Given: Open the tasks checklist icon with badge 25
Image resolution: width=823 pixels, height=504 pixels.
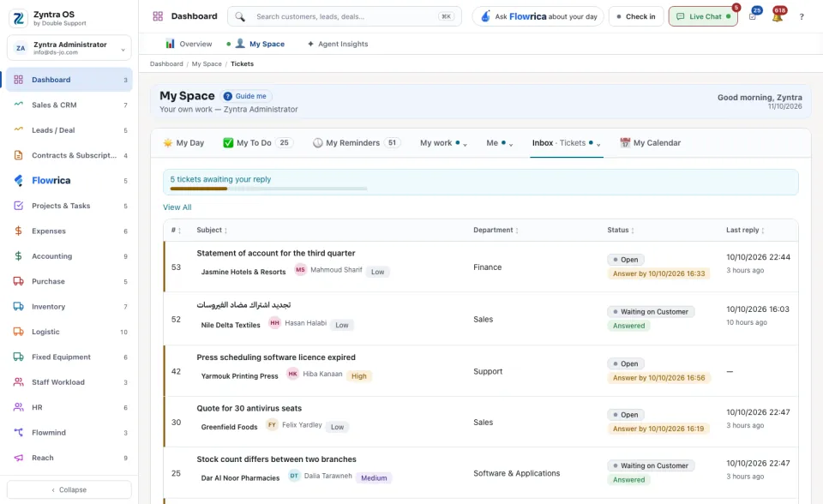Looking at the screenshot, I should pos(753,16).
